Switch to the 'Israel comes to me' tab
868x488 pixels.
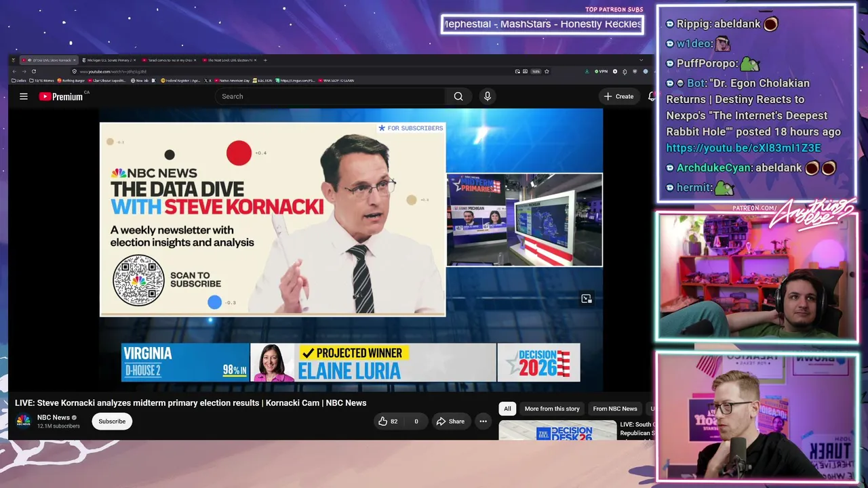[x=170, y=60]
